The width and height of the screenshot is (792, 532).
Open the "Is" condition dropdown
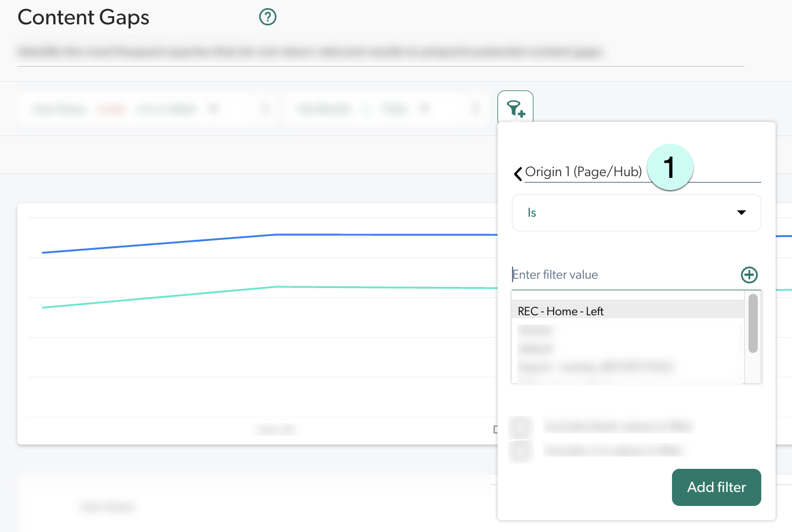(636, 213)
